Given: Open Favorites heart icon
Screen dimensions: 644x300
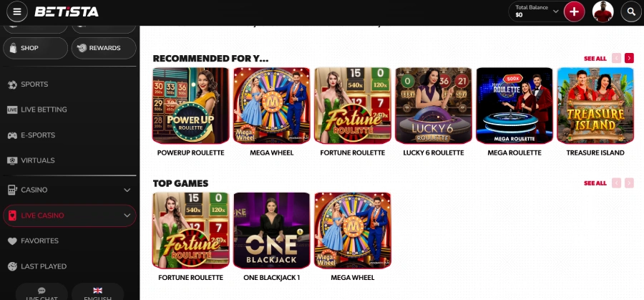Looking at the screenshot, I should coord(12,241).
